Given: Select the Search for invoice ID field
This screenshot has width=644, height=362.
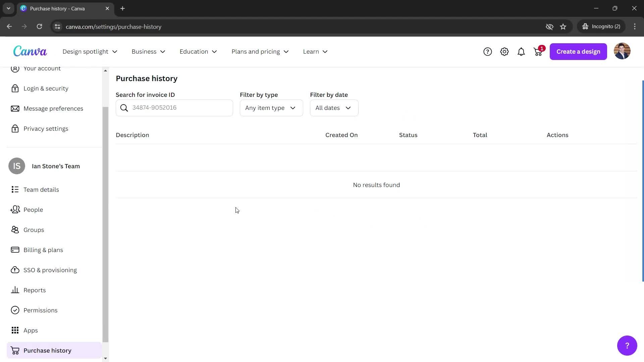Looking at the screenshot, I should coord(175,108).
